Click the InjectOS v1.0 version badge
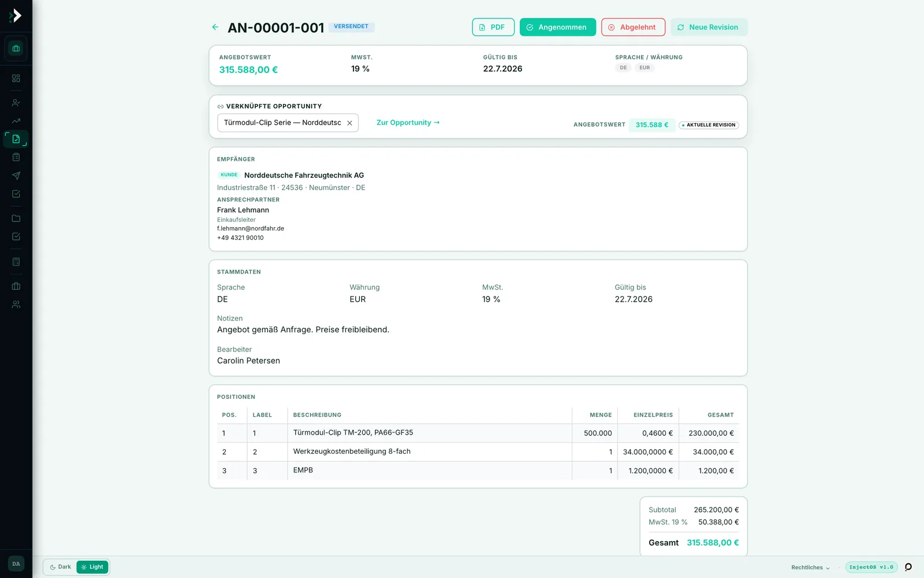 pos(871,567)
